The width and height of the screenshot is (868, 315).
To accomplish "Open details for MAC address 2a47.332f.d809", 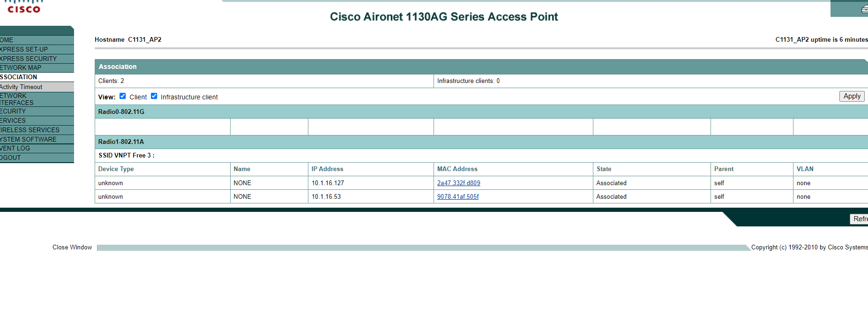I will (458, 183).
